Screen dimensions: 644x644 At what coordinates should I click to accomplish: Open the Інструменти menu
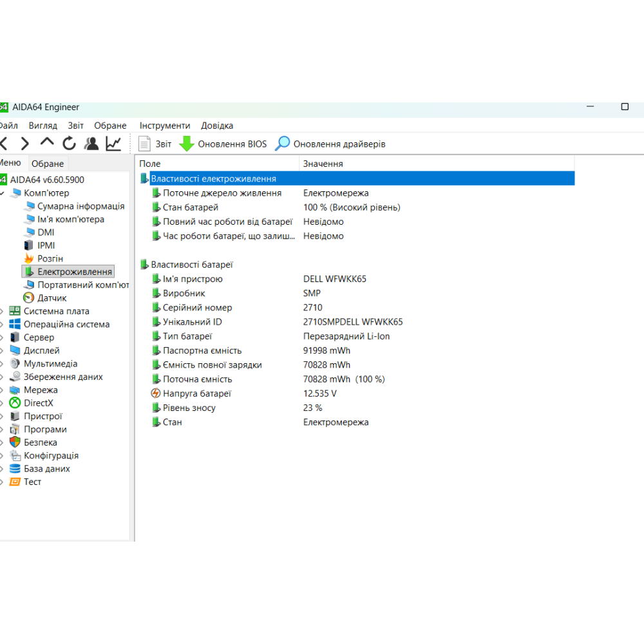pos(165,126)
